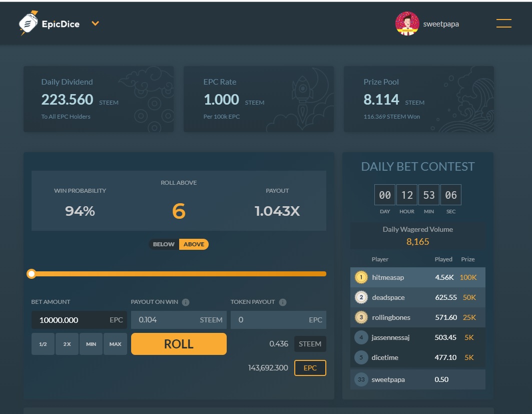Click the EPC Rate 1.000 card
Screen dimensions: 532x414
[x=259, y=99]
